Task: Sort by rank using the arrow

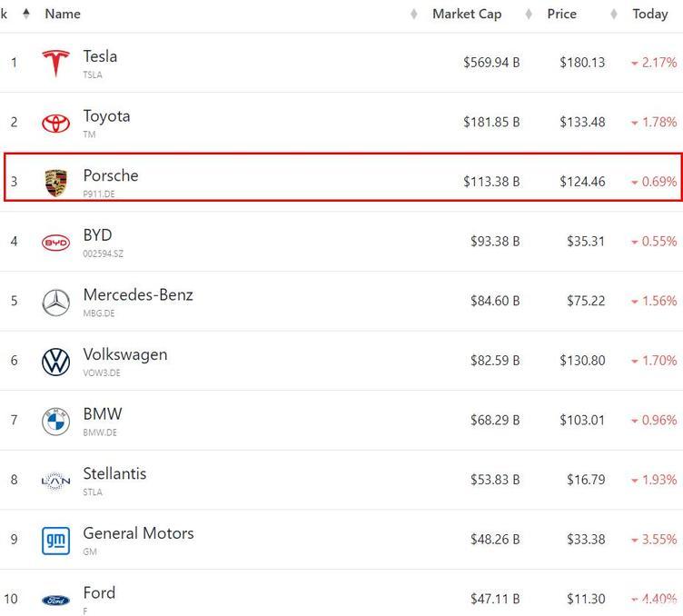Action: (26, 14)
